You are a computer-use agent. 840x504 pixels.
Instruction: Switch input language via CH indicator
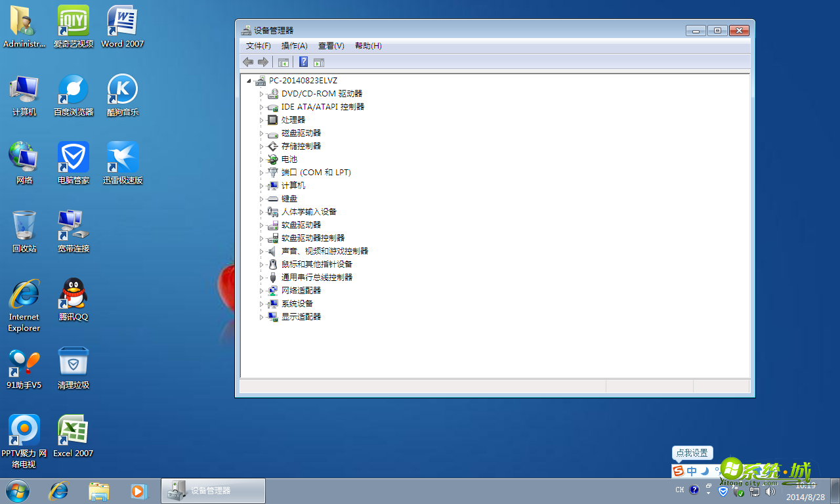click(x=680, y=490)
